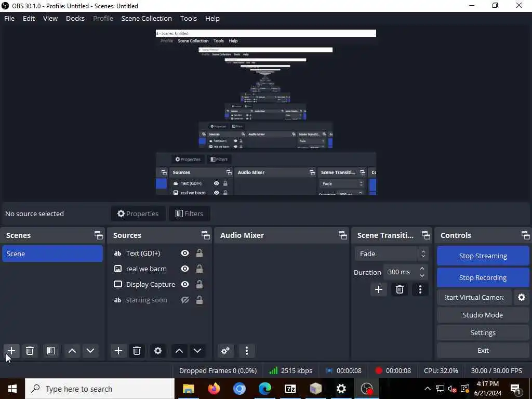Open the notification center icon
The image size is (532, 399).
(516, 389)
